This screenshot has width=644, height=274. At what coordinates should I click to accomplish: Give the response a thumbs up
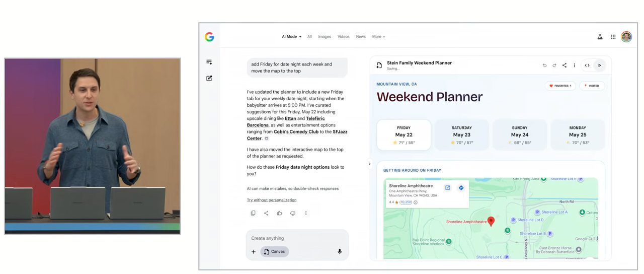[x=279, y=213]
